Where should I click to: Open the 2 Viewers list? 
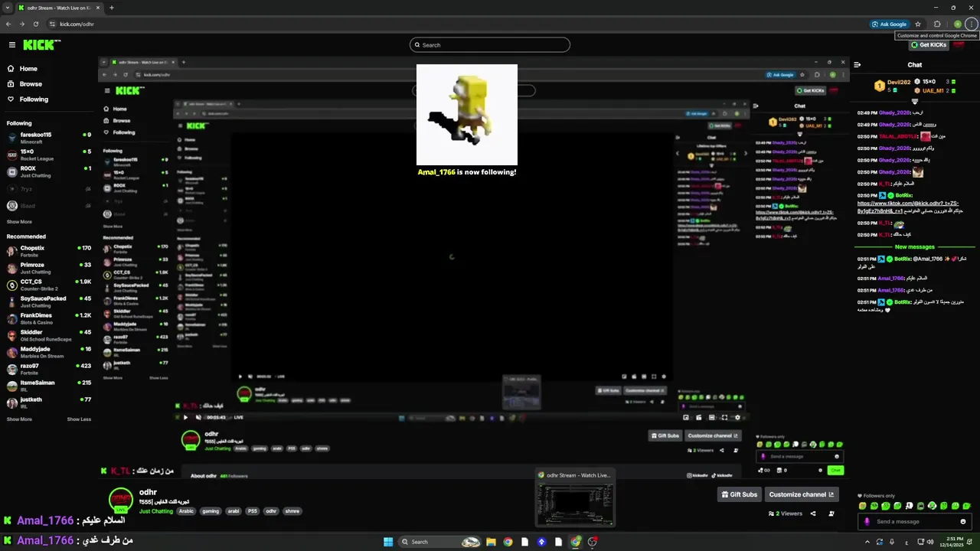[x=786, y=514]
